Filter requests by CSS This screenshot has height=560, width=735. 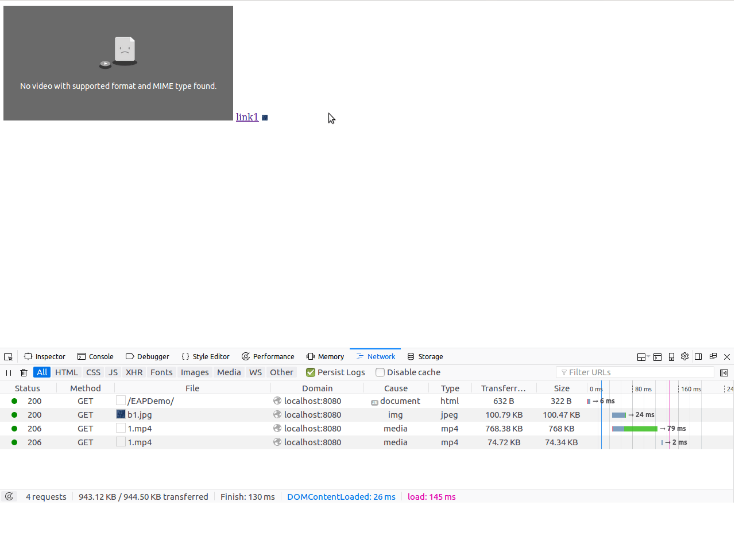[x=93, y=372]
